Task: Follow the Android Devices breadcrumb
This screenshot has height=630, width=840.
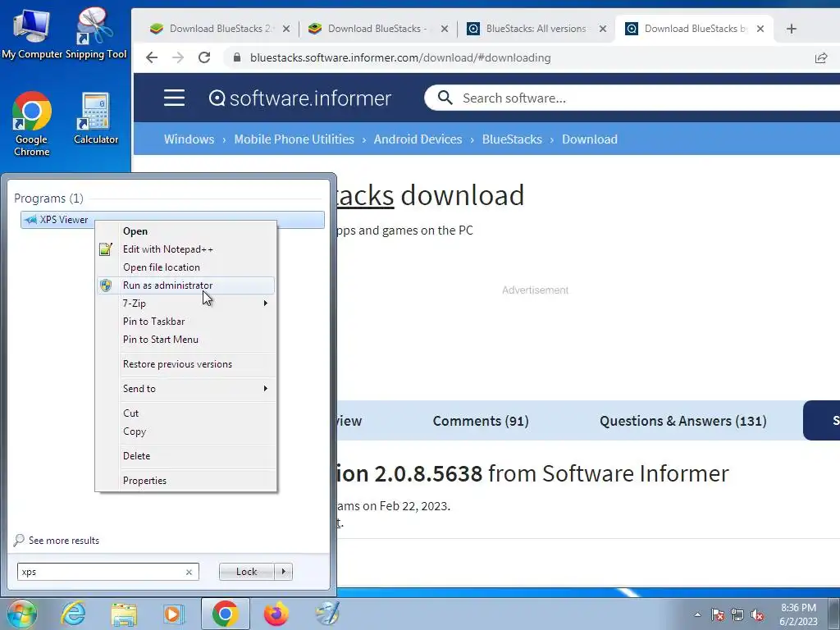Action: (418, 139)
